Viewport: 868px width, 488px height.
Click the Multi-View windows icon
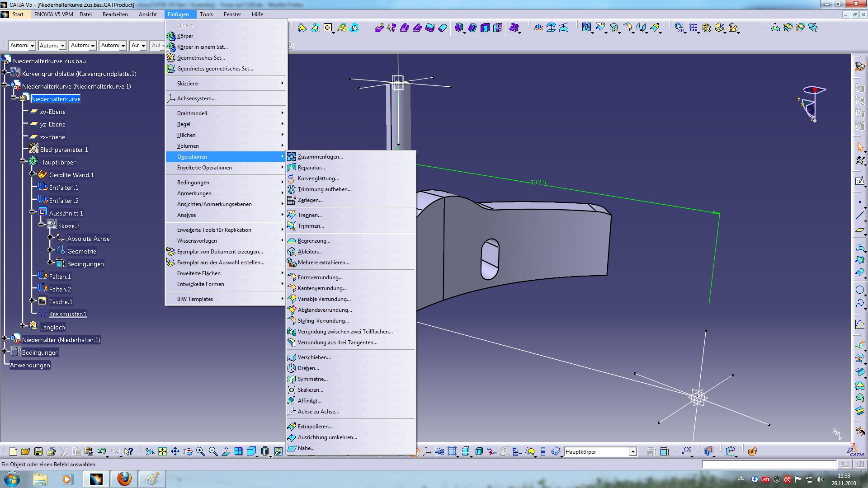tap(238, 451)
